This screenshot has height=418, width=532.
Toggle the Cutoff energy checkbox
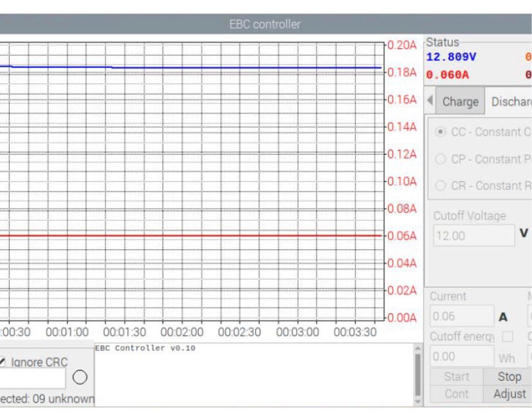[x=507, y=336]
